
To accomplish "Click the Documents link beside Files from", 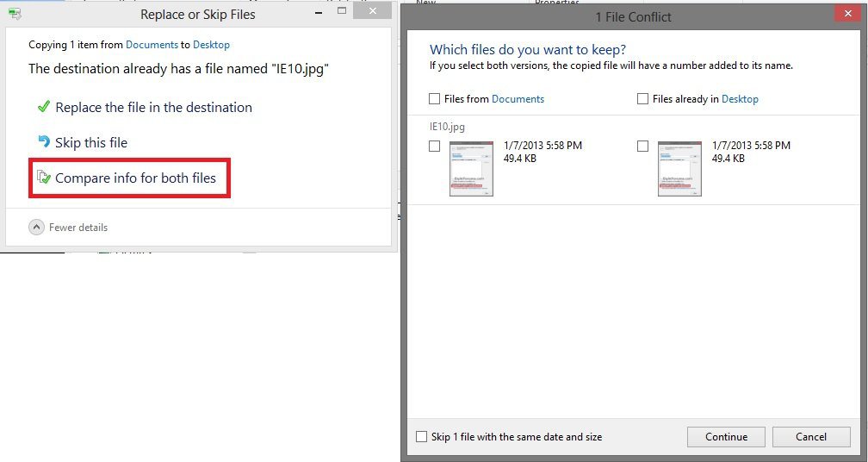I will click(x=518, y=99).
